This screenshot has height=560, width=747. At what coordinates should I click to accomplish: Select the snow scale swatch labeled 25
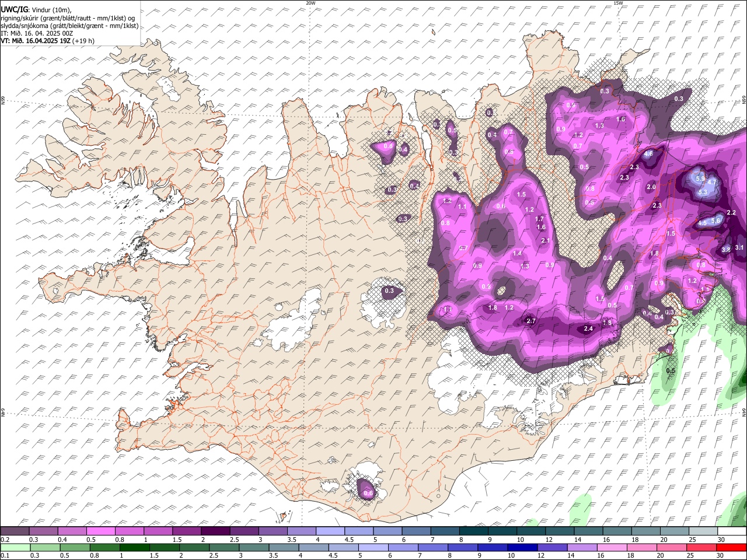703,531
